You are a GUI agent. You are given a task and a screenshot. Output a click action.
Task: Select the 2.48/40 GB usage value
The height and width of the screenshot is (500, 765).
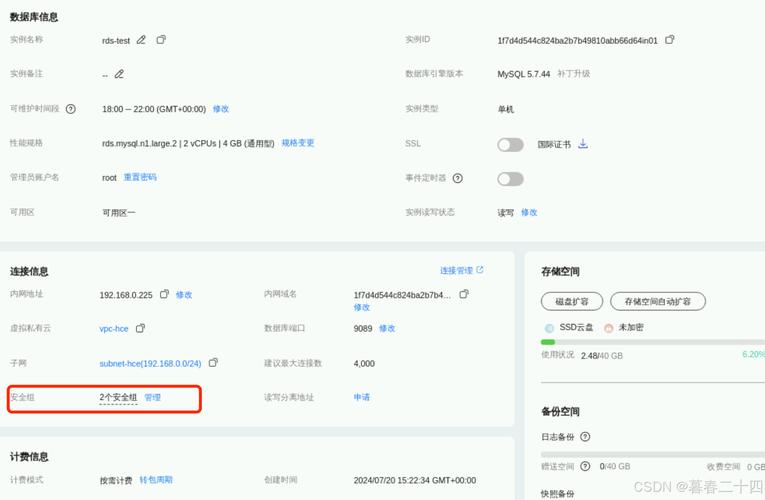[602, 356]
